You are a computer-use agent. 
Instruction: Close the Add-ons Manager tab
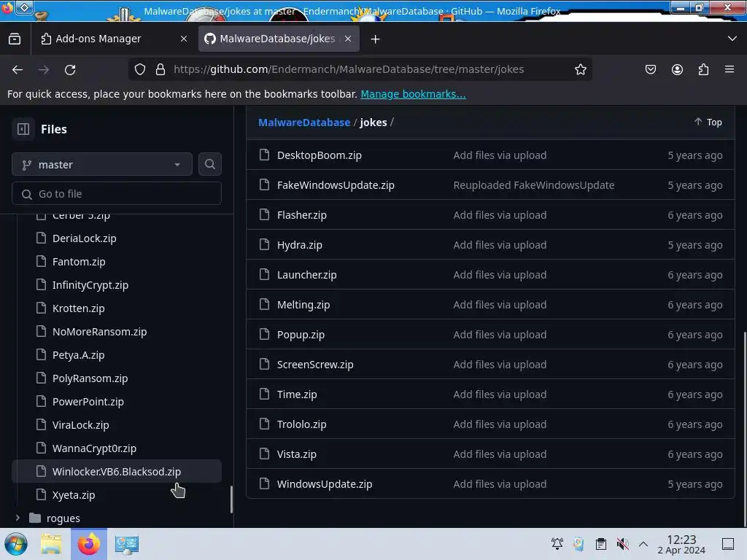[x=184, y=39]
